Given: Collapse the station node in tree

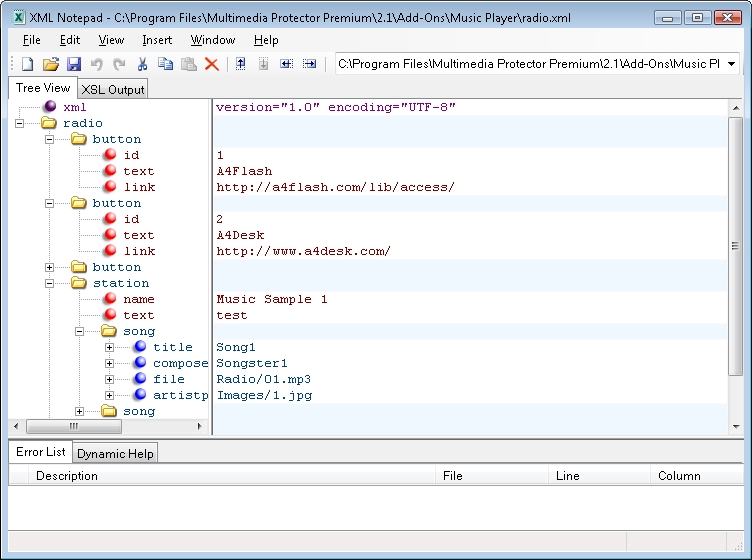Looking at the screenshot, I should (x=50, y=283).
